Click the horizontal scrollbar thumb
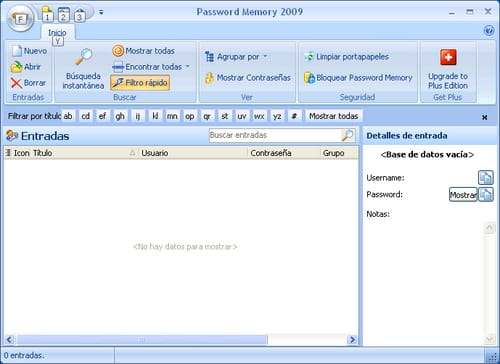500x364 pixels. pyautogui.click(x=142, y=340)
